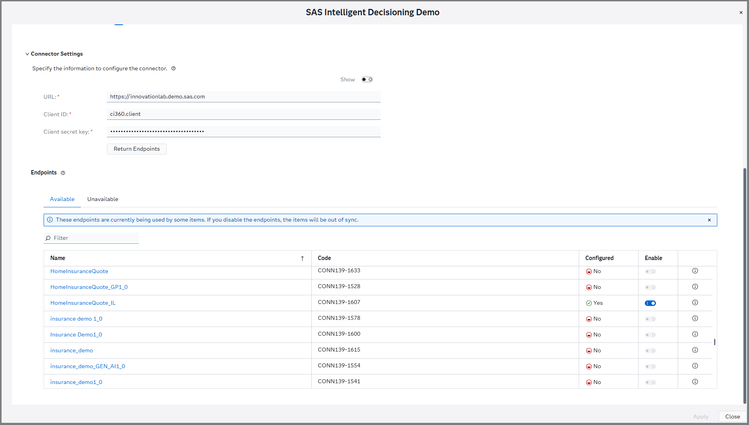This screenshot has width=749, height=425.
Task: Open info icon for HomeInsuranceQuote_IL row
Action: pos(695,302)
